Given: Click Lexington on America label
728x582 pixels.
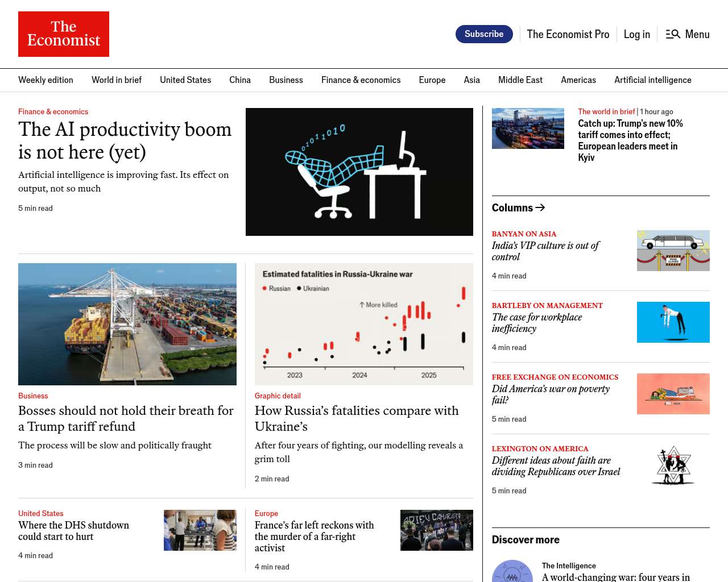Looking at the screenshot, I should 540,449.
